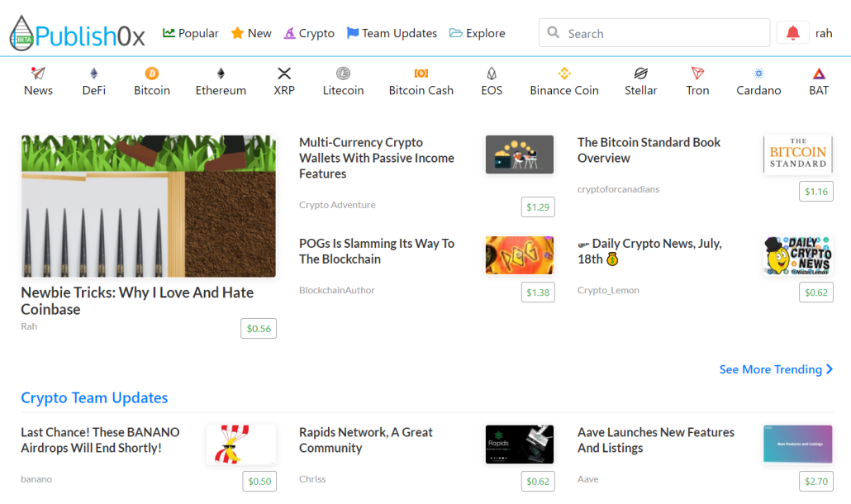Viewport: 851px width, 504px height.
Task: Open Crypto Team Updates heading link
Action: tap(94, 397)
